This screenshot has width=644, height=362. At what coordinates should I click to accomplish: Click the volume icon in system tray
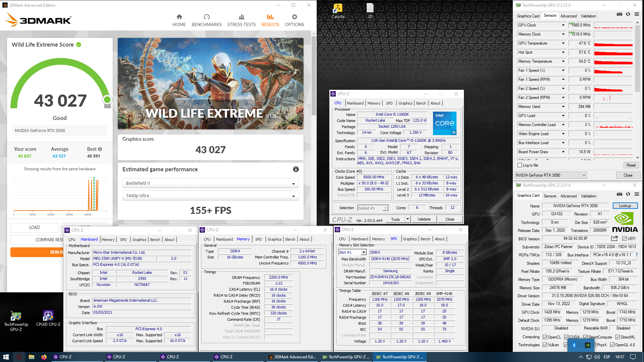pos(597,357)
